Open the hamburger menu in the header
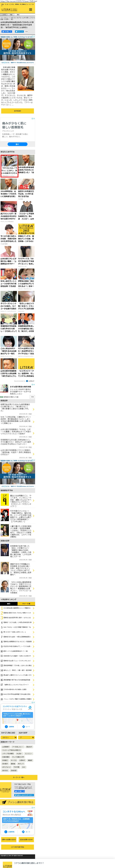 (31, 9)
